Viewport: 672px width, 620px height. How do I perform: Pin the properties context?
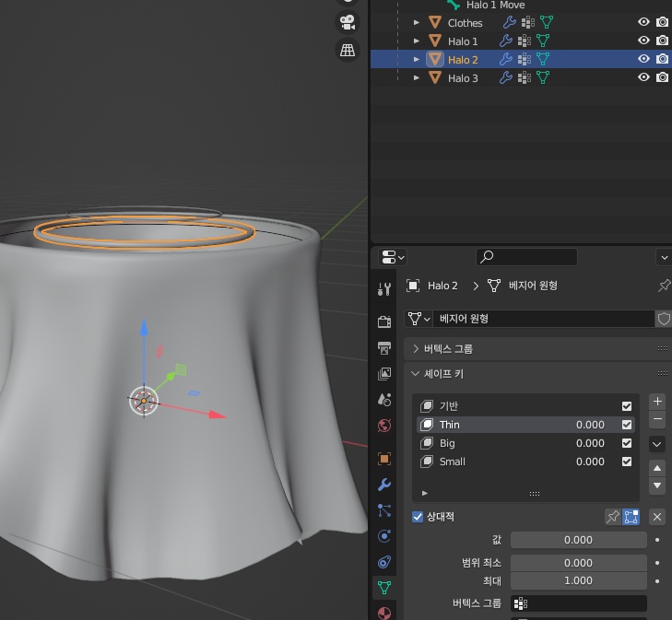(664, 286)
